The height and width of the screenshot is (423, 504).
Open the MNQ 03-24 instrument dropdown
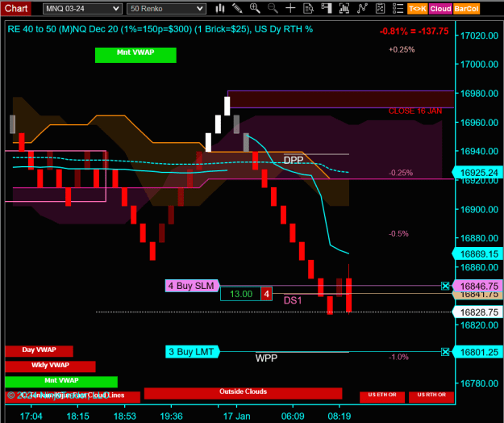click(82, 9)
